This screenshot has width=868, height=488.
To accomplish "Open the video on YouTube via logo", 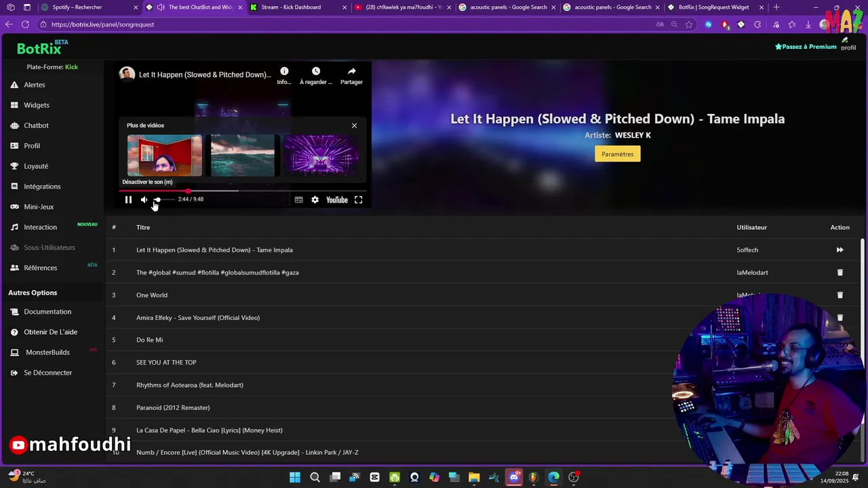I will (337, 200).
